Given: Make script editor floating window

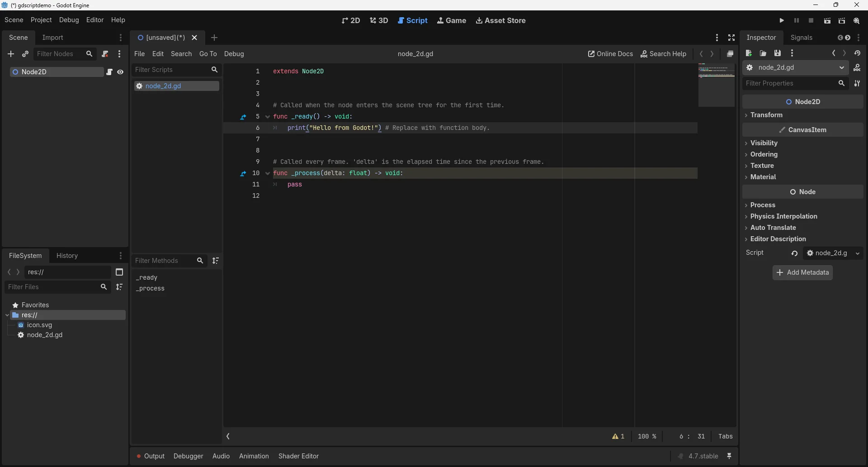Looking at the screenshot, I should tap(730, 54).
